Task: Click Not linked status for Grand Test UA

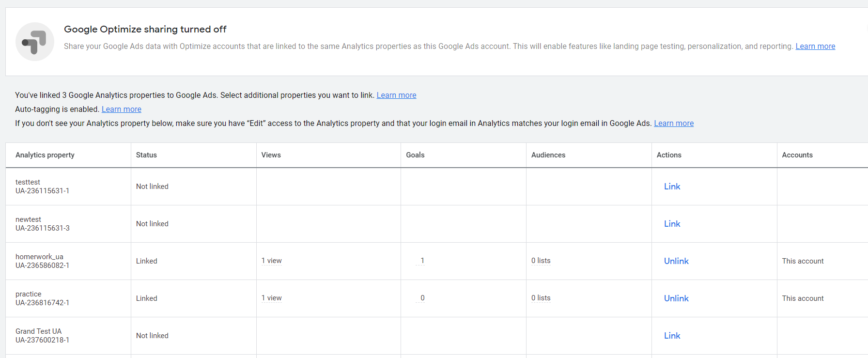Action: (x=152, y=336)
